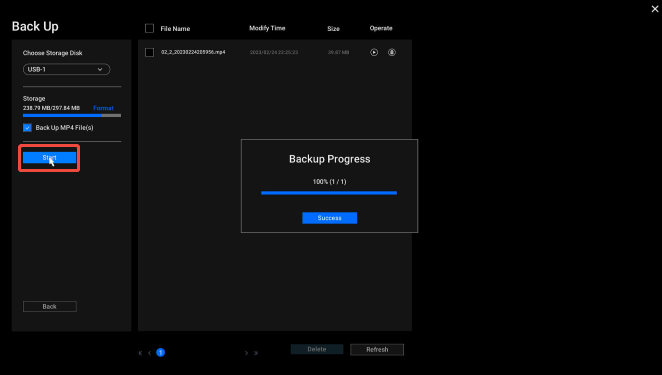
Task: Click Format link
Action: click(103, 108)
